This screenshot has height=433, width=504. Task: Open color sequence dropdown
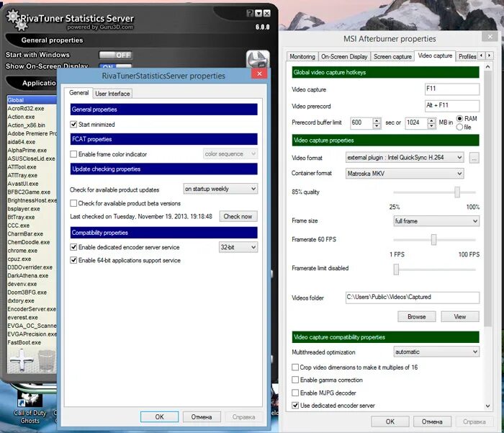tap(230, 154)
